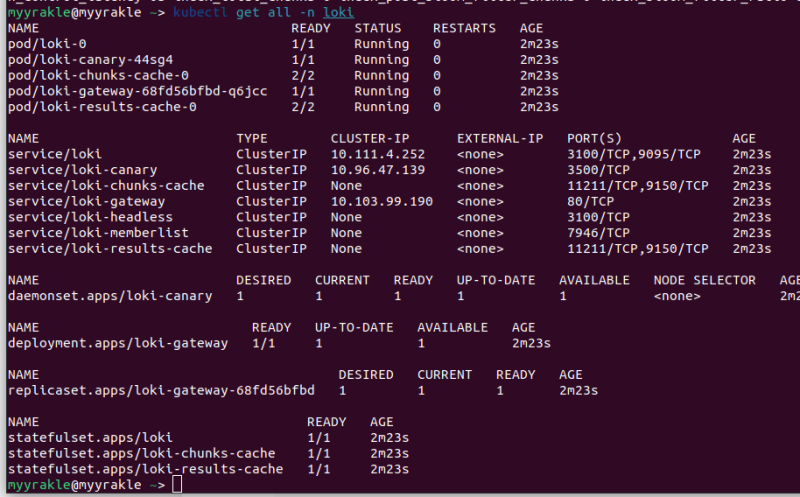Click the UP-TO-DATE header in daemonset table
The image size is (800, 497).
click(496, 280)
